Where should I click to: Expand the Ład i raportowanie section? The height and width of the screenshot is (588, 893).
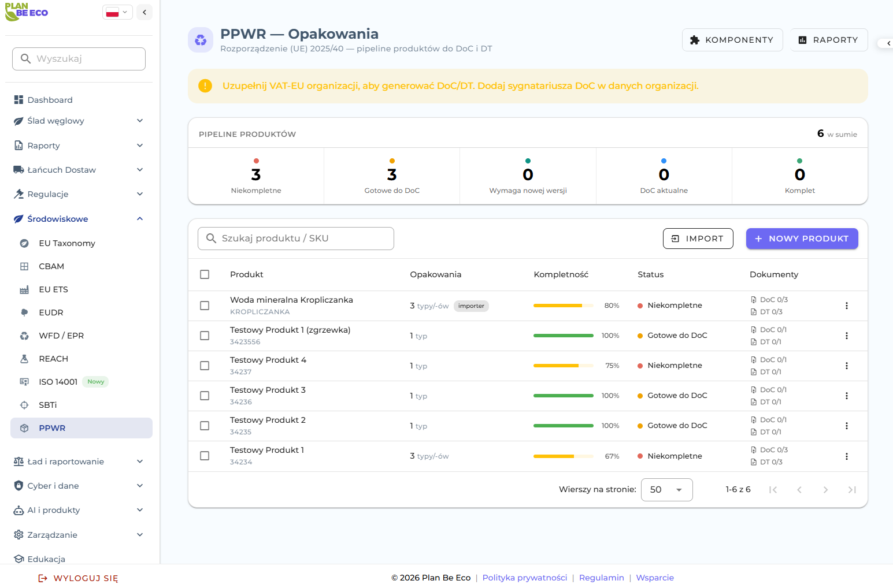[x=79, y=462]
